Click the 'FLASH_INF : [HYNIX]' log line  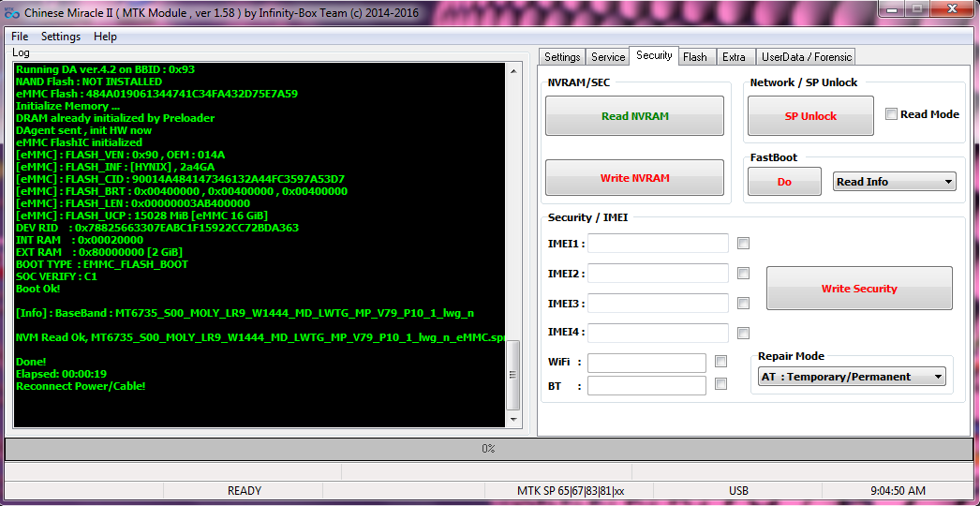[115, 167]
